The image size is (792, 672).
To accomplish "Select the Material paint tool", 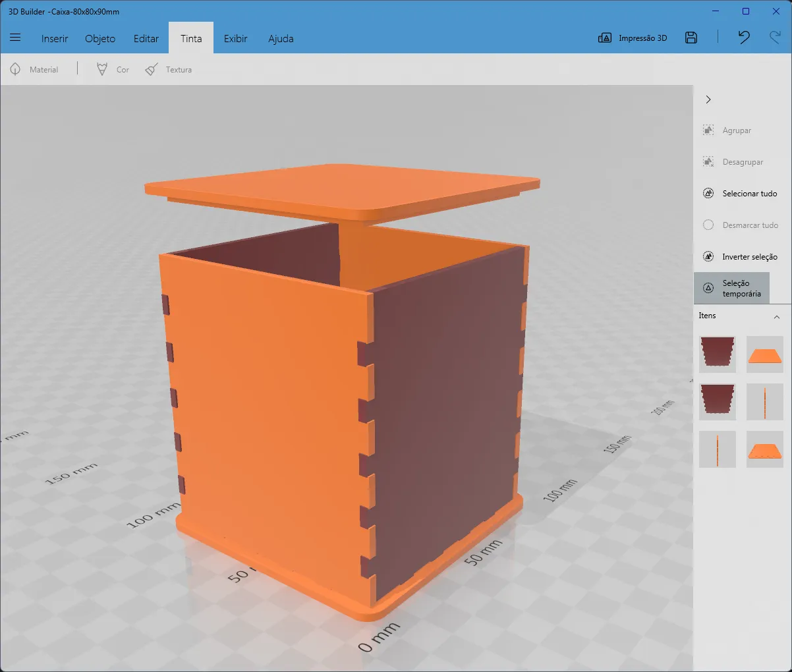I will [x=34, y=69].
